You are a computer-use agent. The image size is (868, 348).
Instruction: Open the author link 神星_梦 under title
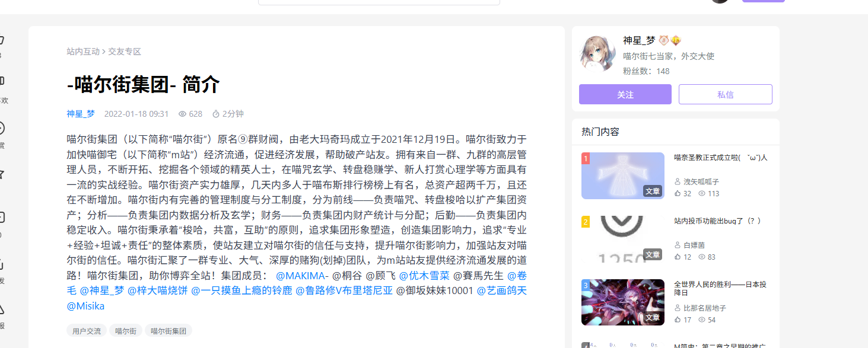coord(81,114)
